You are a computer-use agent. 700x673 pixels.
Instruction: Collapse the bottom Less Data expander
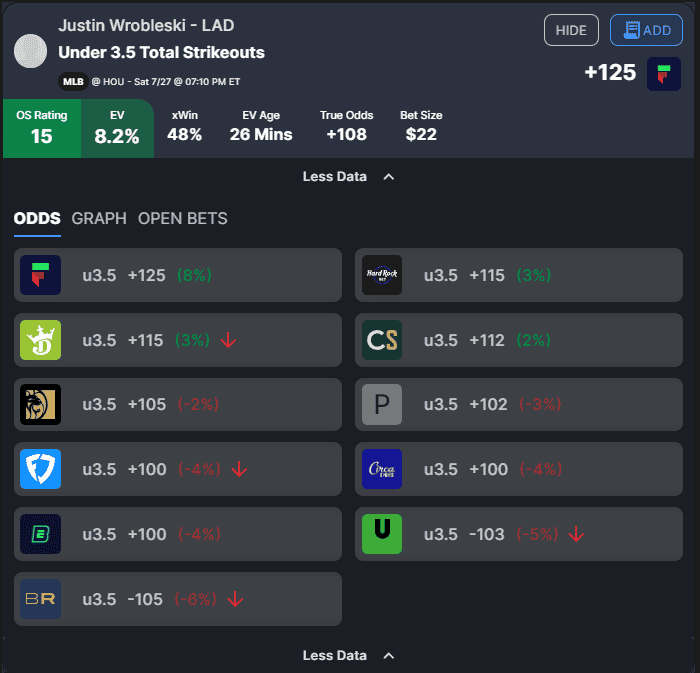click(348, 656)
